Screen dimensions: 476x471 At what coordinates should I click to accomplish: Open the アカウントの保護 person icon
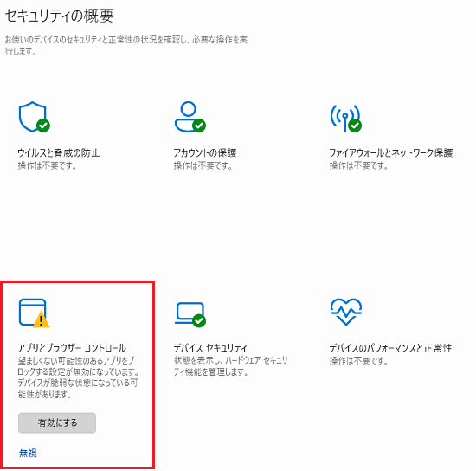point(190,117)
